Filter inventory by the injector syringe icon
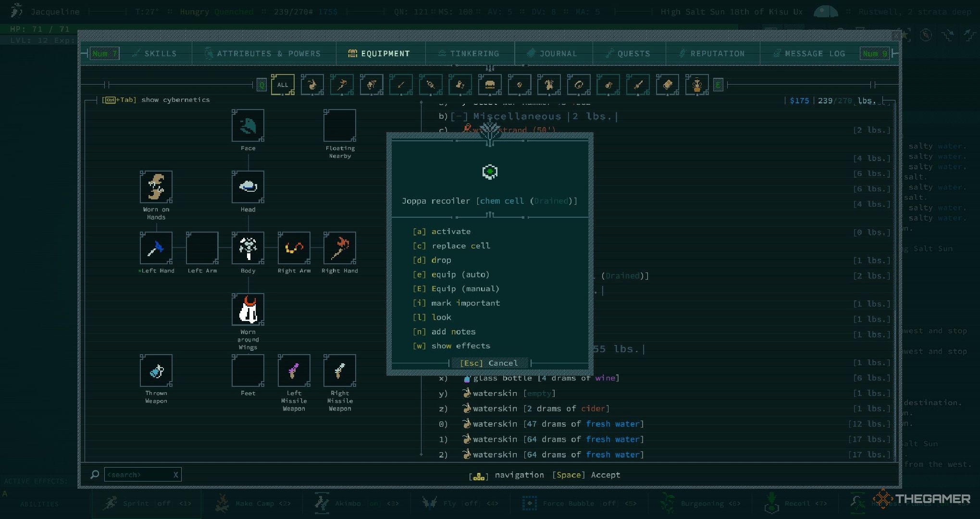 431,85
